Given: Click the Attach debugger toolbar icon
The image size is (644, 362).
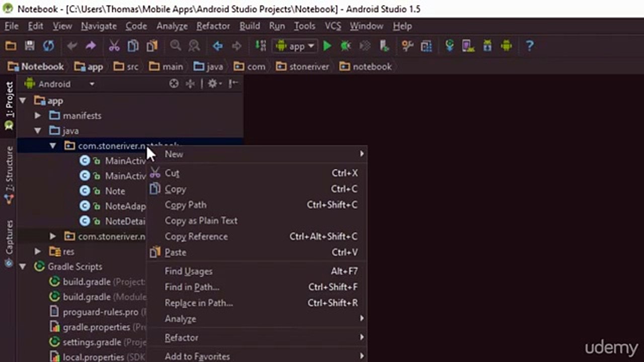Looking at the screenshot, I should pyautogui.click(x=384, y=46).
